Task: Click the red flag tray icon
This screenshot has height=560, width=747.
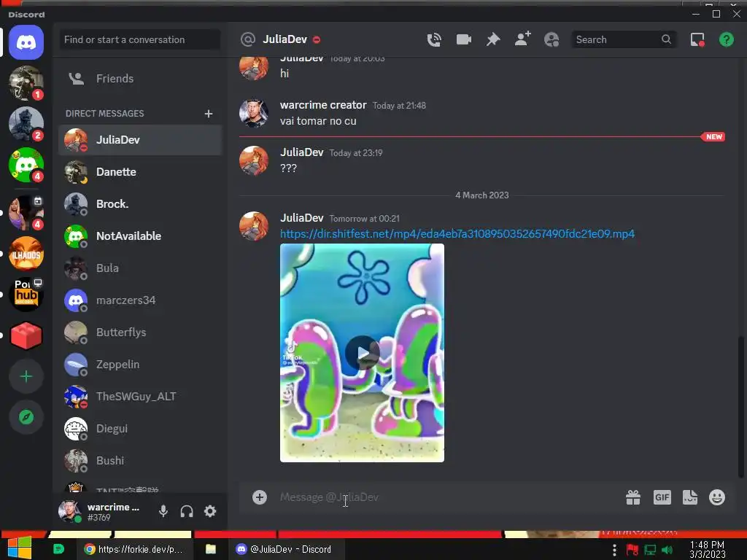Action: [x=632, y=550]
